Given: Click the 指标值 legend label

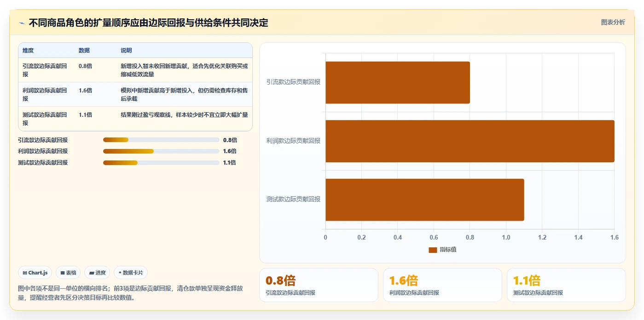Looking at the screenshot, I should point(448,250).
